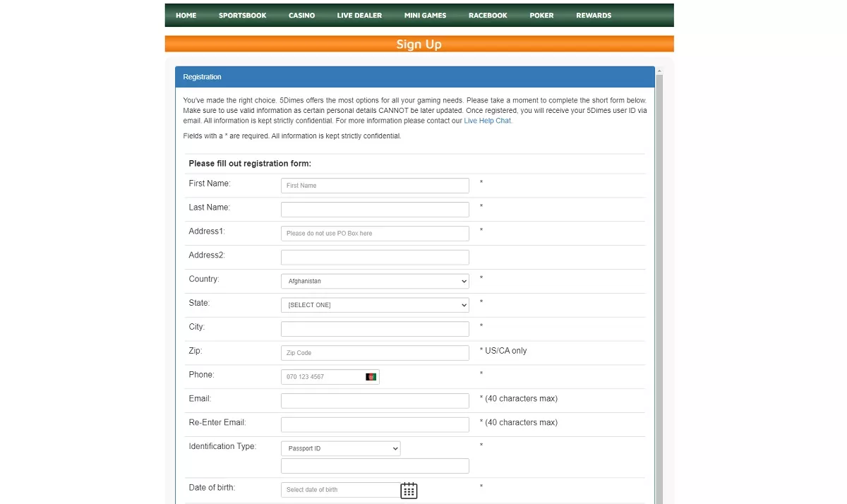Open the MINI GAMES menu item
Image resolution: width=847 pixels, height=504 pixels.
425,16
